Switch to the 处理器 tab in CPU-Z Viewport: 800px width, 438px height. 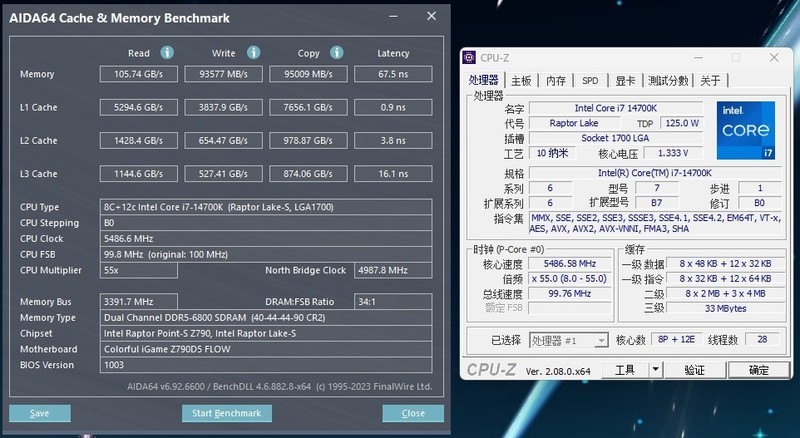click(x=483, y=81)
